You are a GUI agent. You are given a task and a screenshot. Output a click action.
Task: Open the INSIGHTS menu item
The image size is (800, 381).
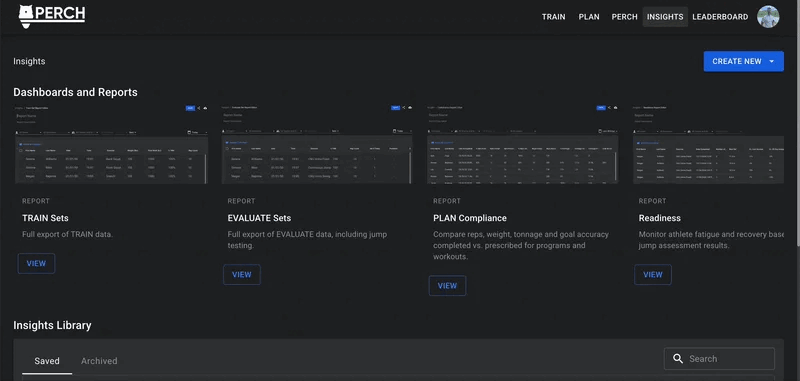point(665,17)
